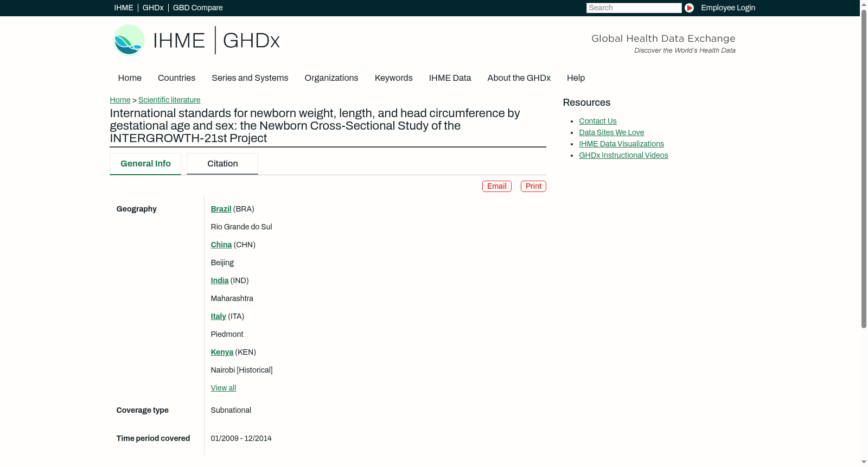868x467 pixels.
Task: Open IHME link in top bar
Action: tap(124, 8)
